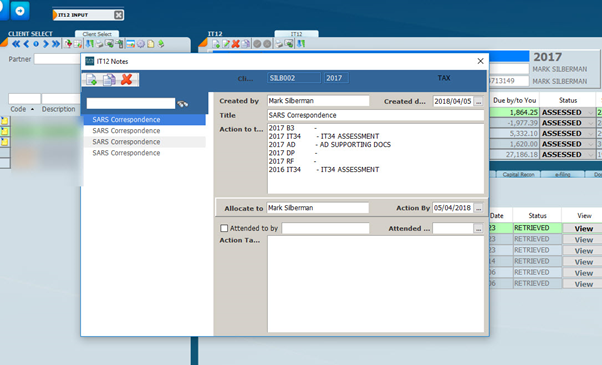
Task: Tick the Attended to by checkbox
Action: [224, 228]
